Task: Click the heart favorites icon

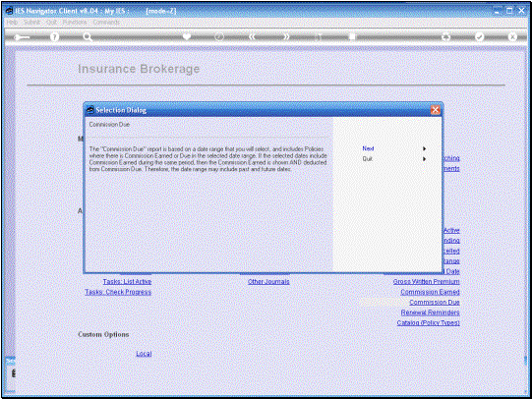Action: [186, 36]
